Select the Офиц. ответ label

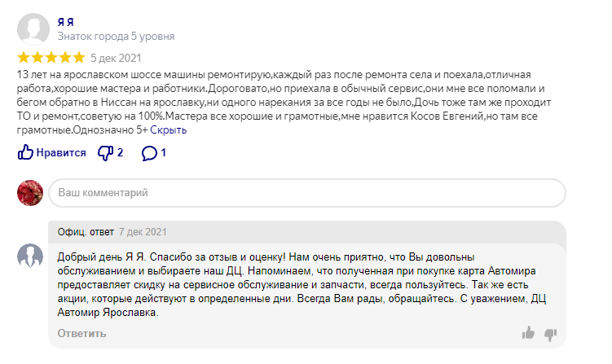[x=86, y=232]
